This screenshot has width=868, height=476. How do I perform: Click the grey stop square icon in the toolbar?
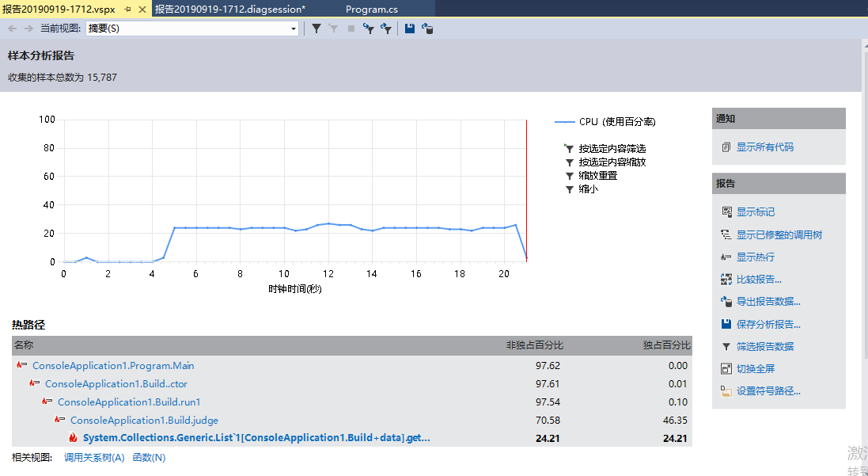click(351, 29)
